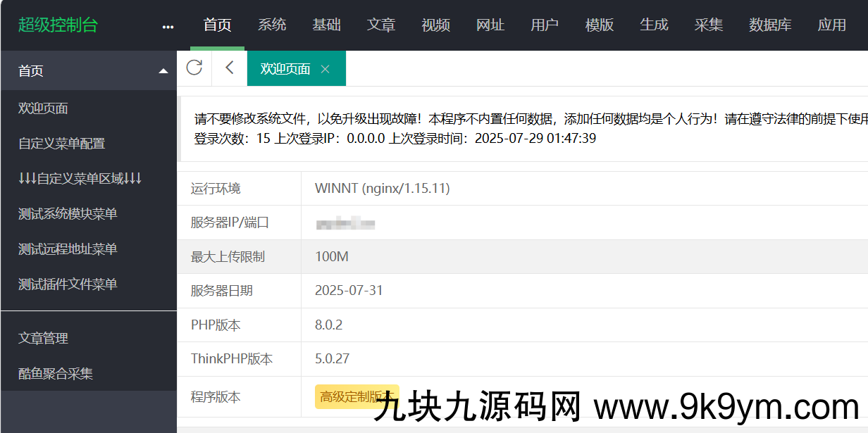Screen dimensions: 868x433
Task: Open 欢迎页面 in the sidebar
Action: (43, 108)
